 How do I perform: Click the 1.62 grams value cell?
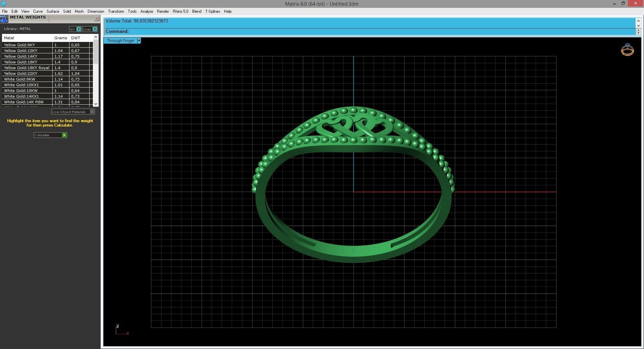[61, 73]
